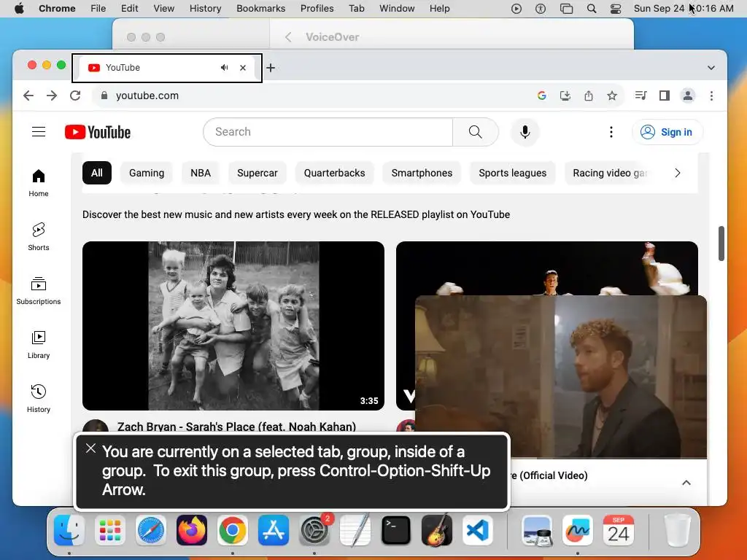
Task: Open the Apple menu
Action: tap(19, 9)
